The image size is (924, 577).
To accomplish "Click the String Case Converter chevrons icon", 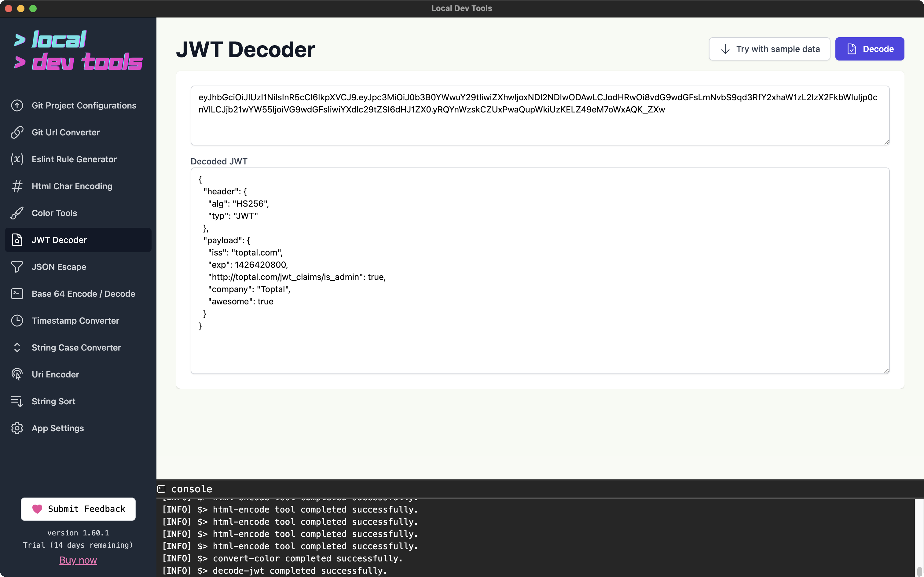I will tap(17, 348).
